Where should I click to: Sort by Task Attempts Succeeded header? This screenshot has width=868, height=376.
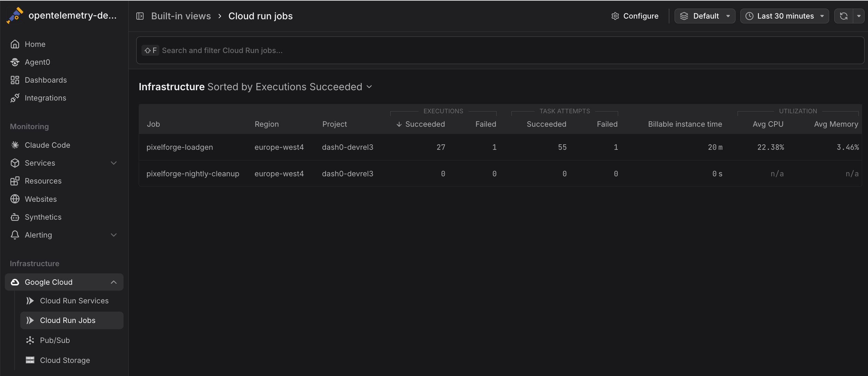point(546,124)
